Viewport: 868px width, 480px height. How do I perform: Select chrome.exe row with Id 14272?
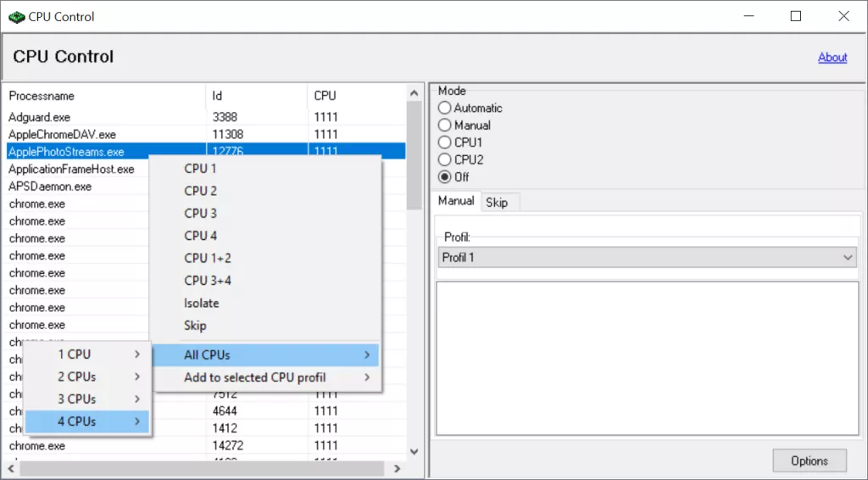tap(206, 445)
